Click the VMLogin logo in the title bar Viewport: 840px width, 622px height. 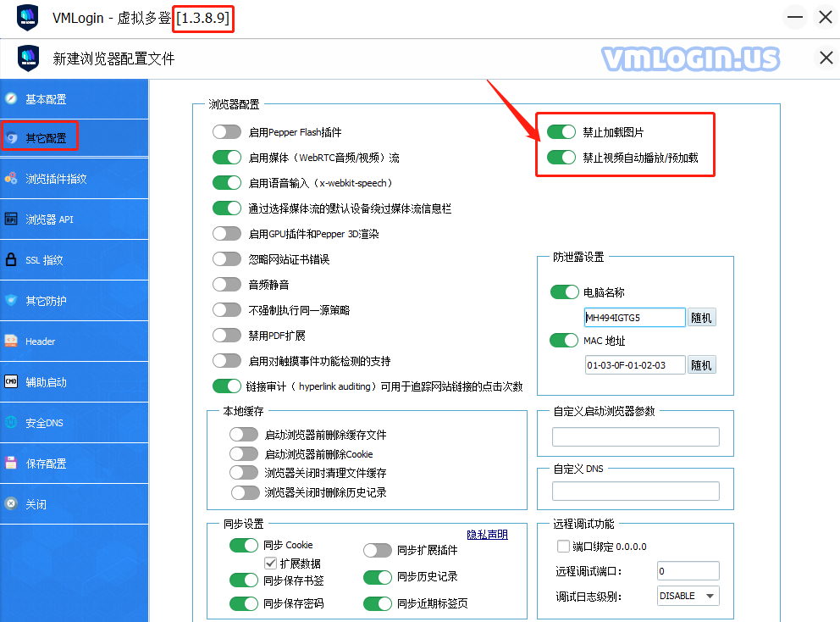click(27, 18)
